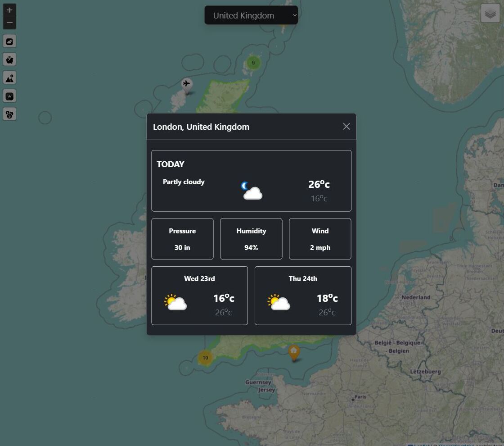
Task: Click the TODAY partly cloudy forecast card
Action: [x=251, y=181]
